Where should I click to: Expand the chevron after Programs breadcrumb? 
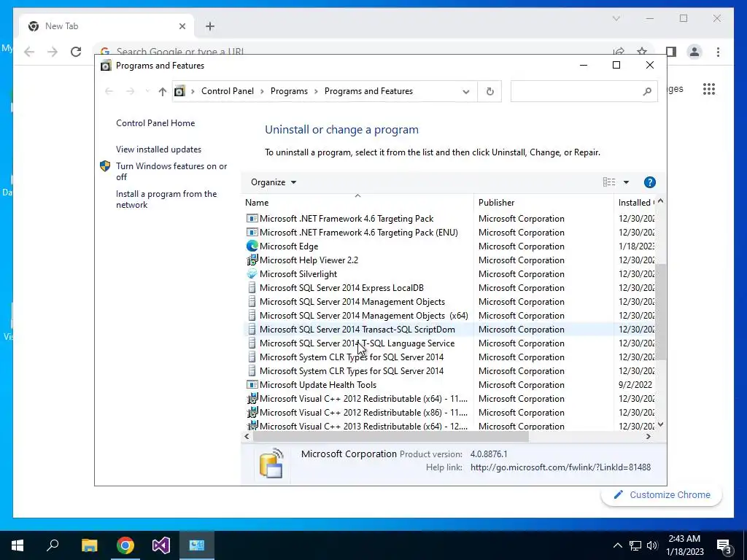(x=317, y=91)
